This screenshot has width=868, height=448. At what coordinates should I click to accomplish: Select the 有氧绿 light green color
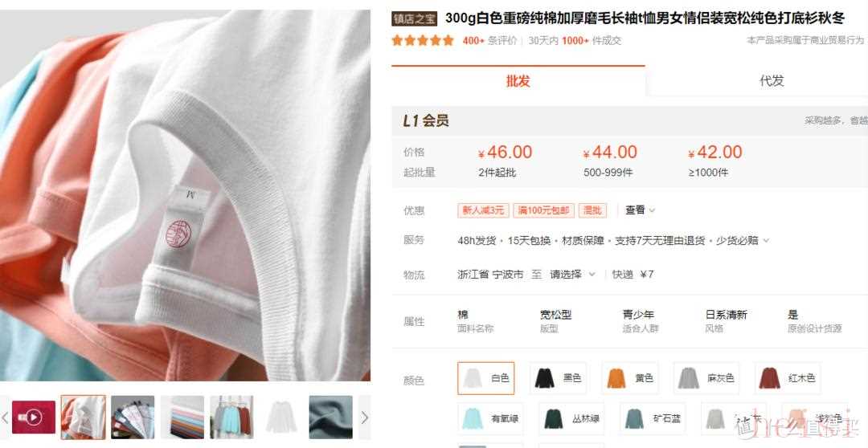[x=490, y=418]
